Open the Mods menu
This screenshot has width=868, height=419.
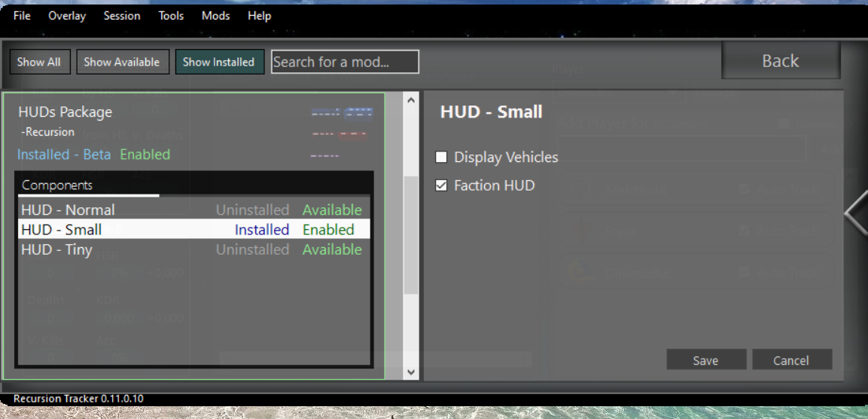[216, 16]
